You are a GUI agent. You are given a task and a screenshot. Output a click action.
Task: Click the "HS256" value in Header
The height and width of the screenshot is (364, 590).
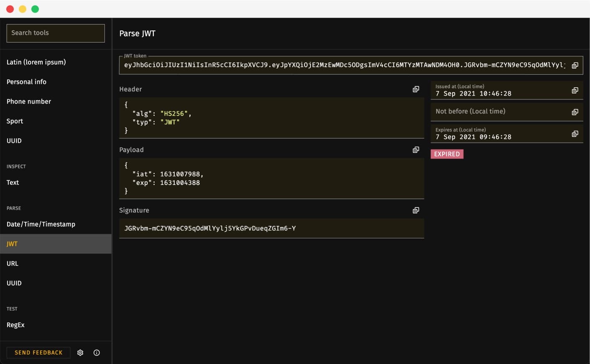click(174, 114)
